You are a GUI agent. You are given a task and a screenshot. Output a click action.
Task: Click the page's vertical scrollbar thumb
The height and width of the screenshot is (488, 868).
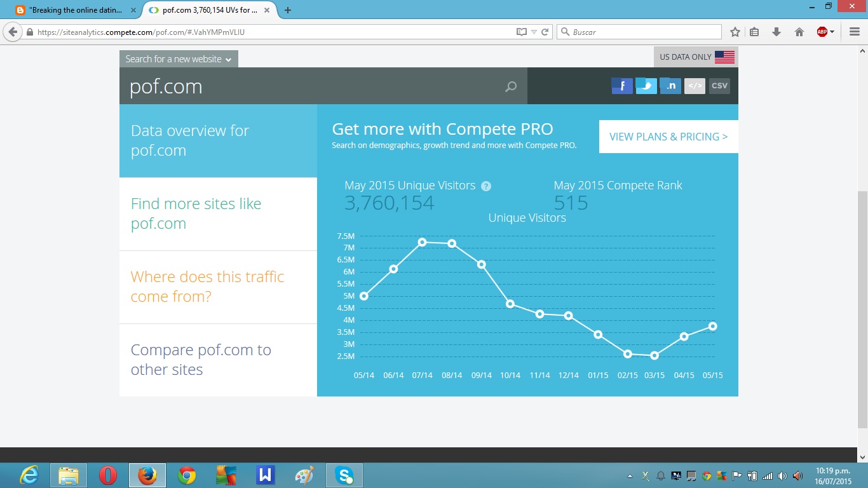[x=862, y=309]
